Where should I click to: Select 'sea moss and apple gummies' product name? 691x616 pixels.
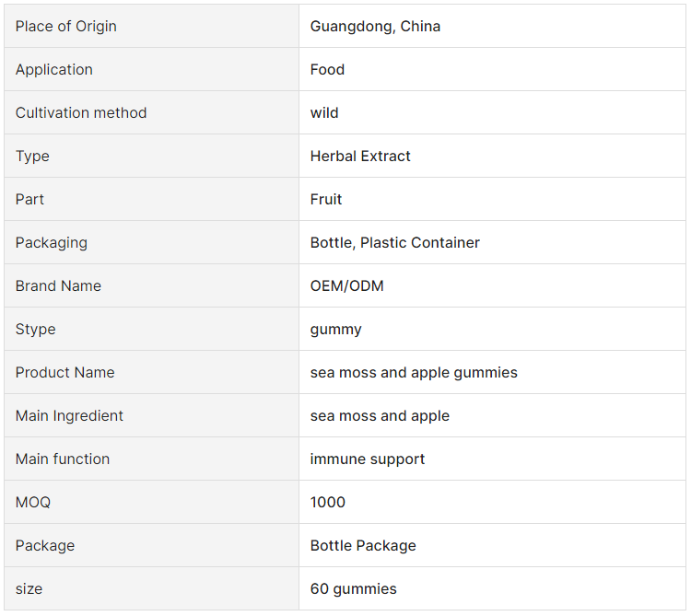click(x=414, y=373)
